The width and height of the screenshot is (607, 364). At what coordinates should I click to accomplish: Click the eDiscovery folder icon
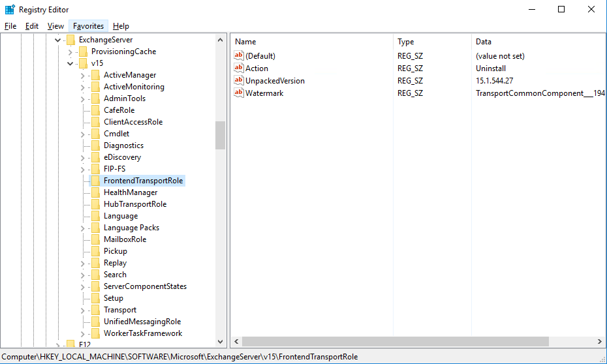[95, 157]
